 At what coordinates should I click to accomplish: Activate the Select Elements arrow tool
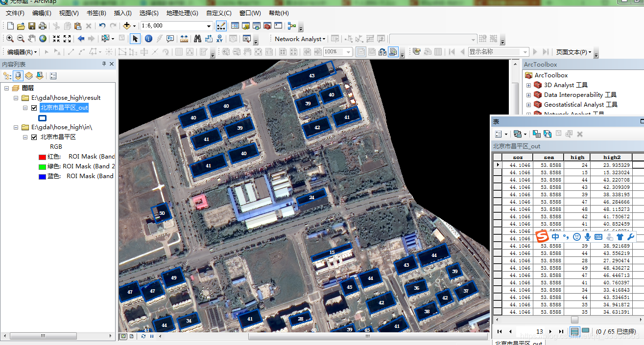coord(135,39)
